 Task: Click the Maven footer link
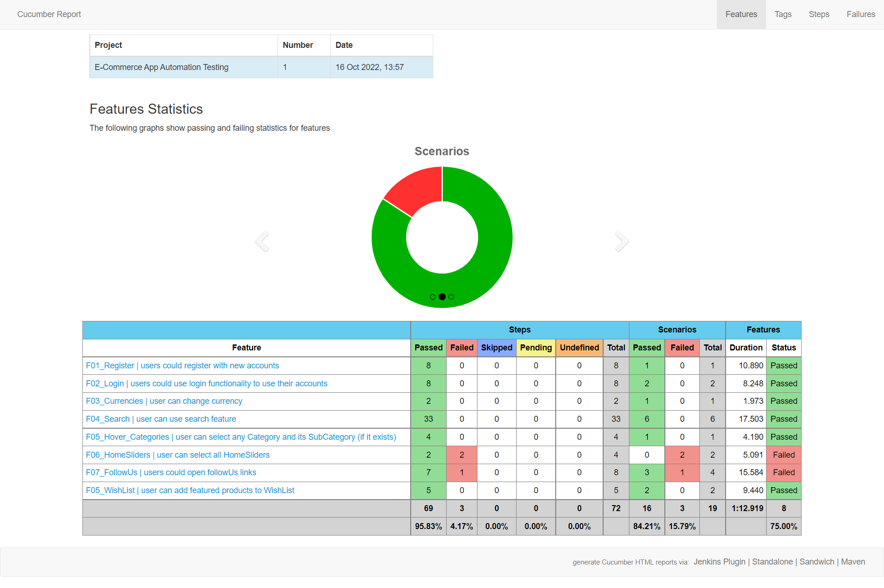[853, 562]
